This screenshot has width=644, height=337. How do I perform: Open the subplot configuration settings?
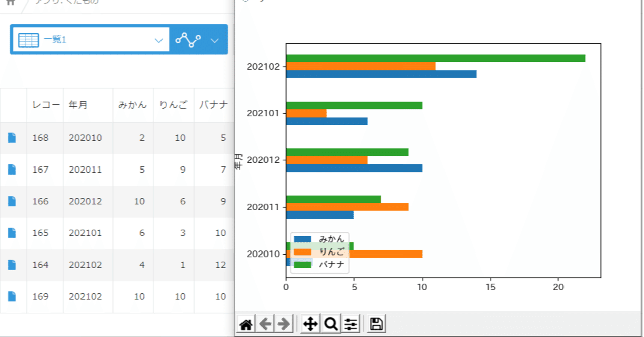[351, 324]
